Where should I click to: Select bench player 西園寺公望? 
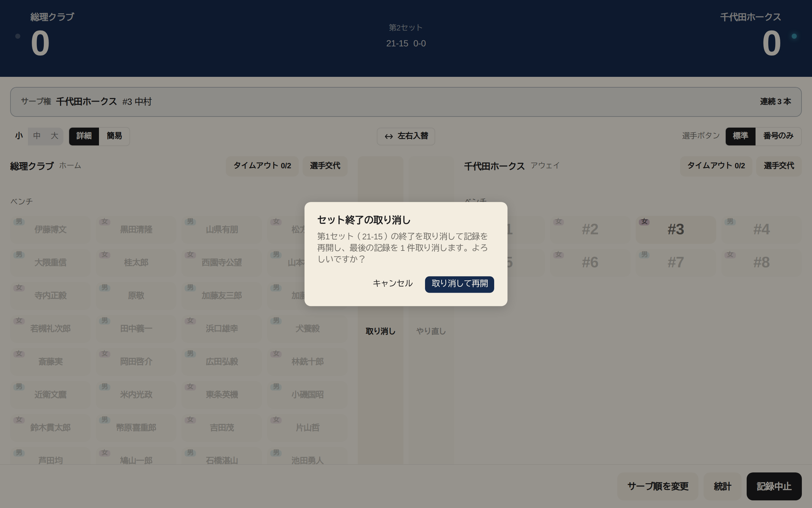point(222,262)
